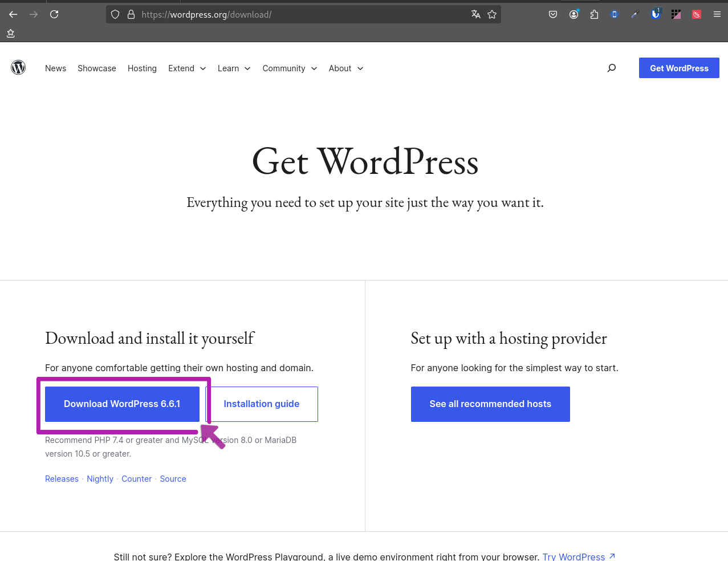Click the Get WordPress button

(x=679, y=68)
